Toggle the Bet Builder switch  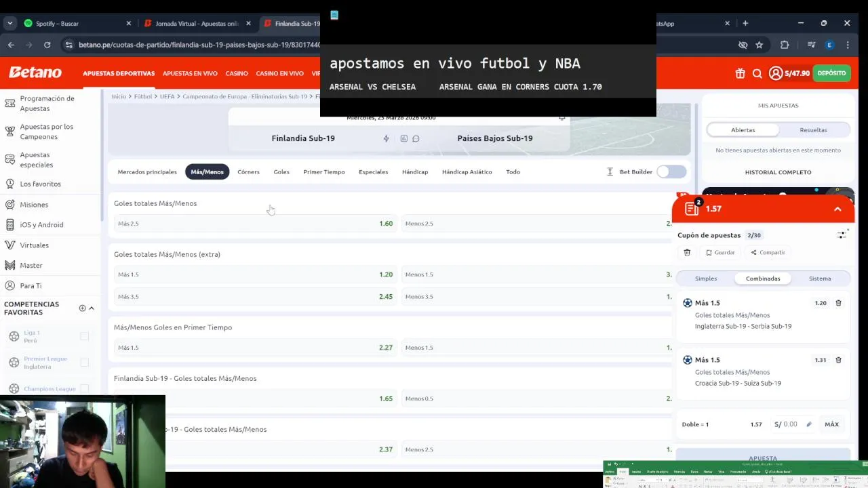671,172
